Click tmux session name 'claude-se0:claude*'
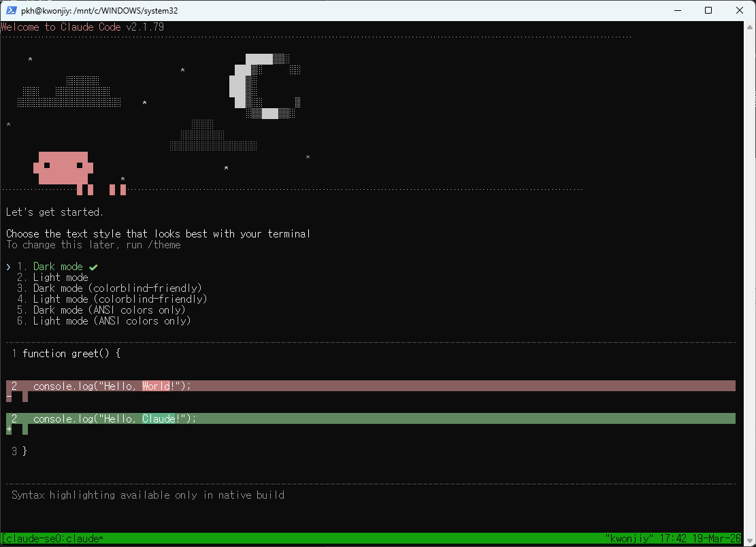756x547 pixels. [52, 538]
